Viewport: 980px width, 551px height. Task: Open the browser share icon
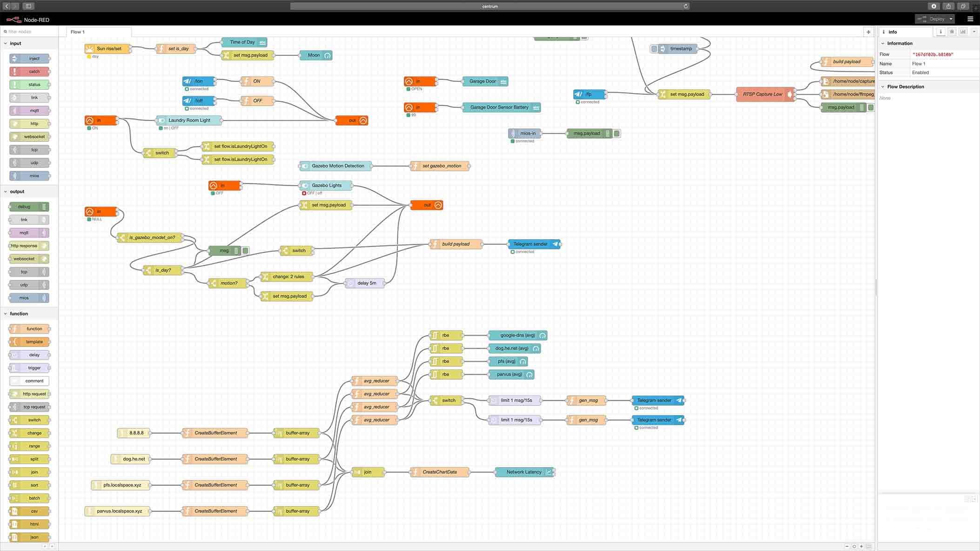click(x=948, y=6)
